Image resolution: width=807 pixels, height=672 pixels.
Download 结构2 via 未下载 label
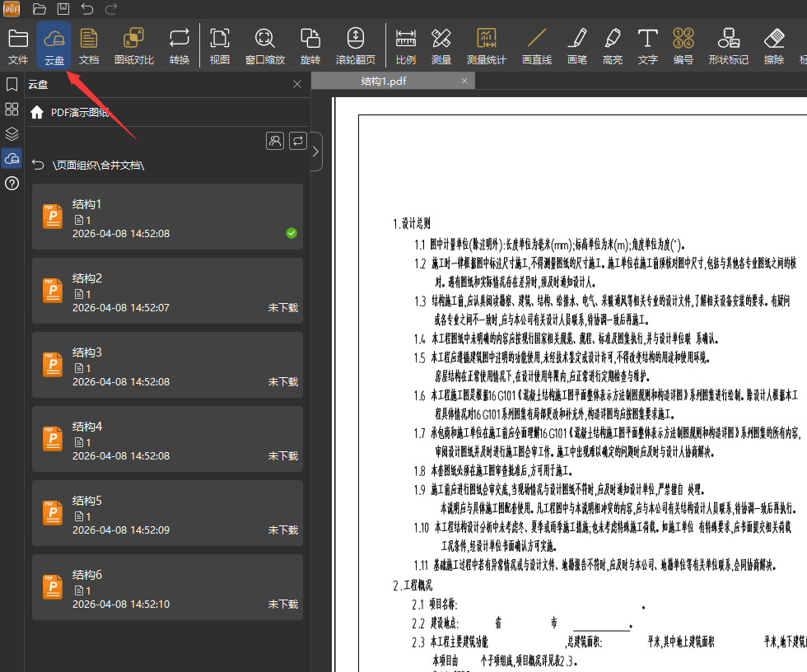click(282, 308)
